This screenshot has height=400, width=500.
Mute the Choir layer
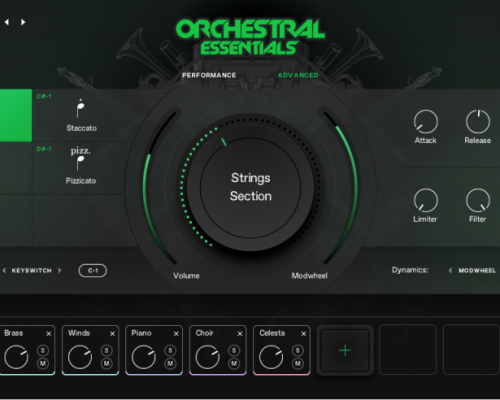pyautogui.click(x=234, y=363)
